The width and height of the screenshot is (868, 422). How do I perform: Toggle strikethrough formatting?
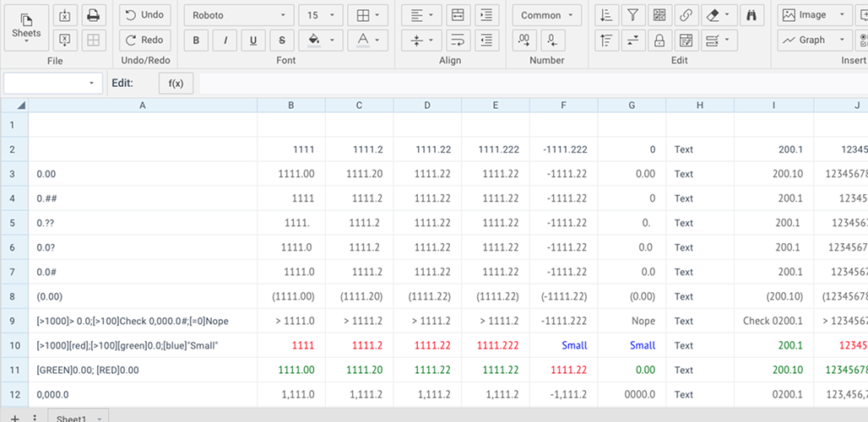[x=281, y=40]
